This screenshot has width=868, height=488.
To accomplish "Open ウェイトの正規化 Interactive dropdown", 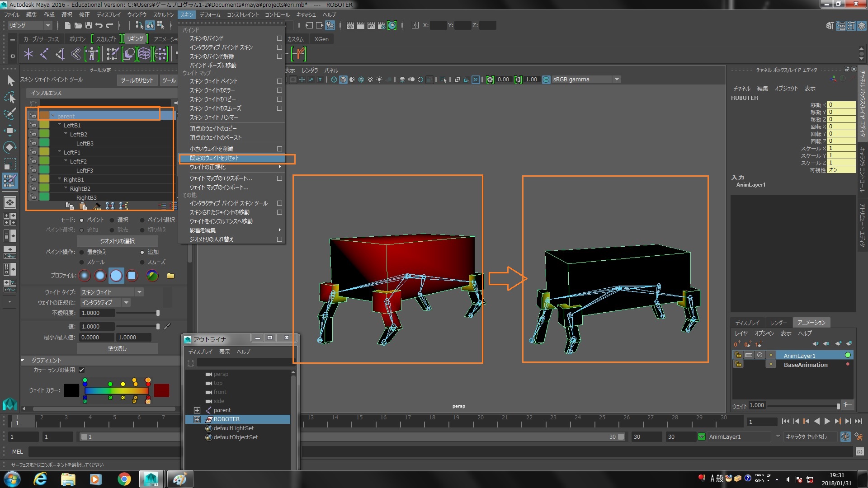I will pyautogui.click(x=105, y=303).
